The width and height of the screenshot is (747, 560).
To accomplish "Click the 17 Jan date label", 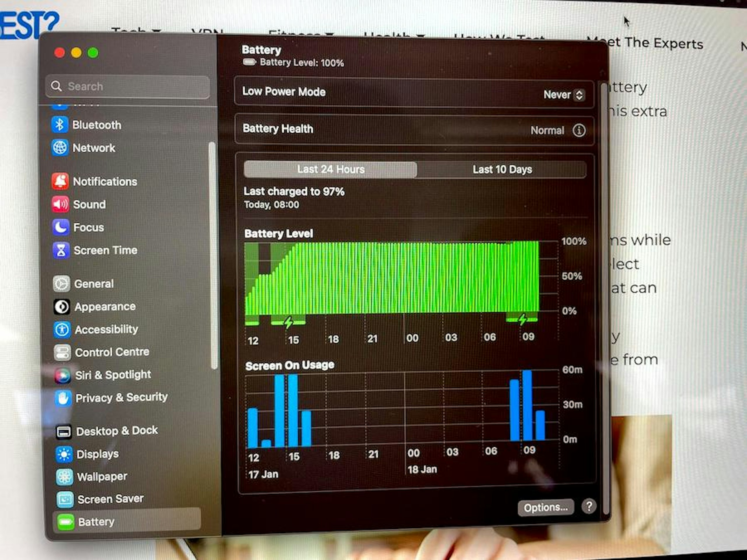I will (x=263, y=474).
